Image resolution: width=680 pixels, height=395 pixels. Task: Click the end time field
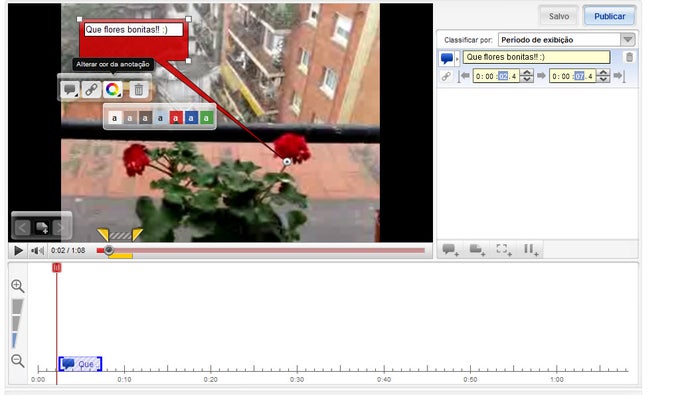(x=572, y=76)
